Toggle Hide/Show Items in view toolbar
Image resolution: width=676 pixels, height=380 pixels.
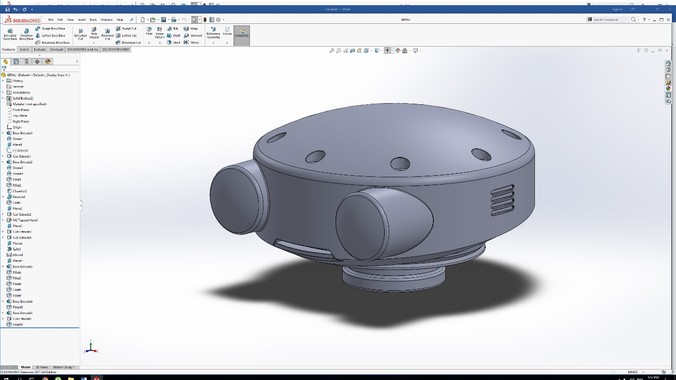(x=387, y=50)
